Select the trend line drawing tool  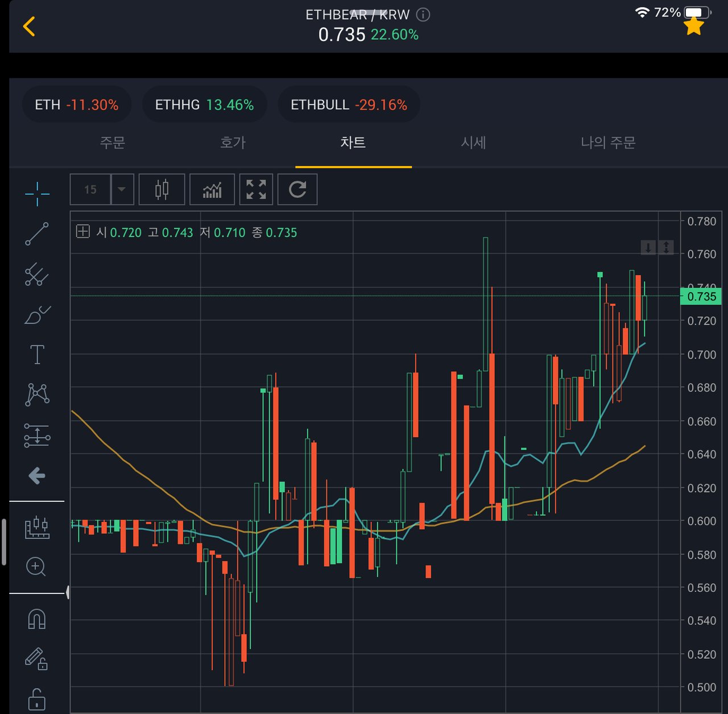point(37,235)
